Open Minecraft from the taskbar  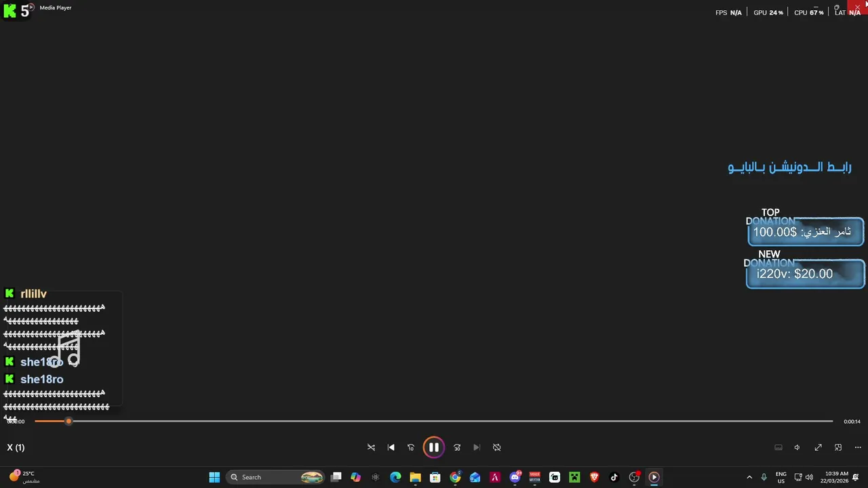574,477
